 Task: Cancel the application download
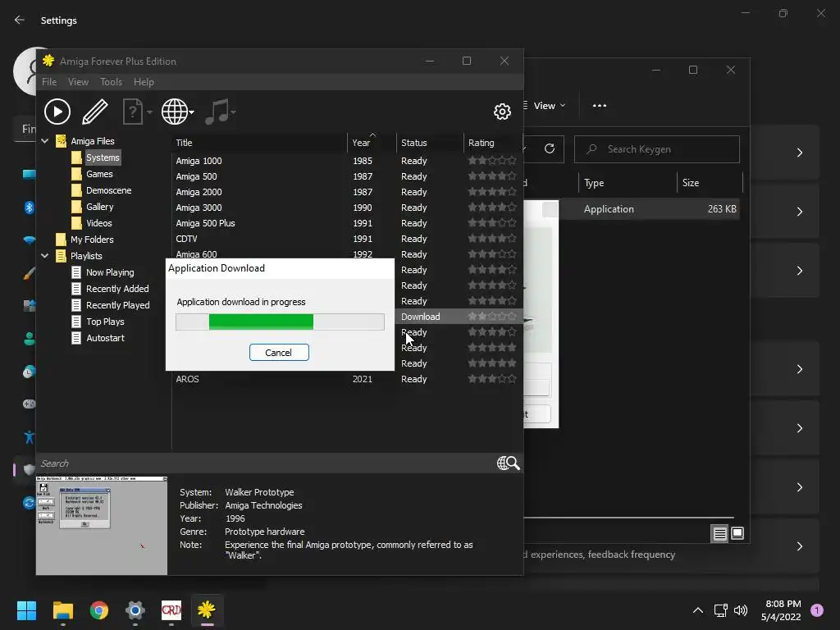279,353
